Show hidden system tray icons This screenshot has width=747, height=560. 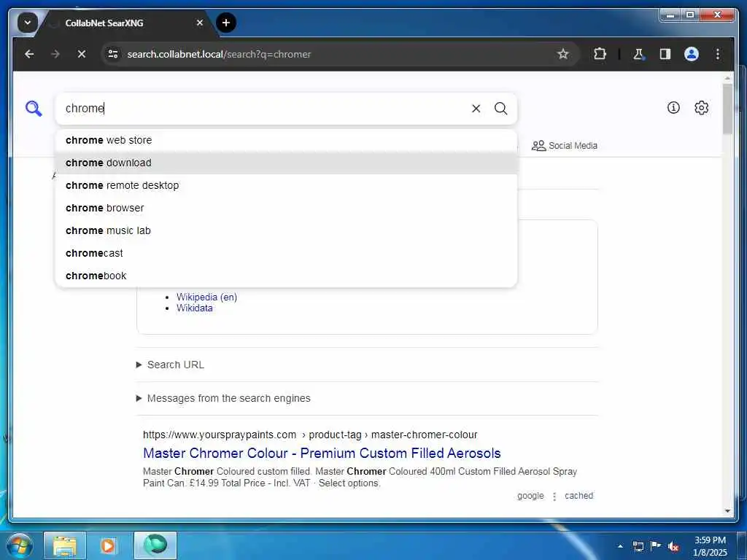(x=620, y=546)
